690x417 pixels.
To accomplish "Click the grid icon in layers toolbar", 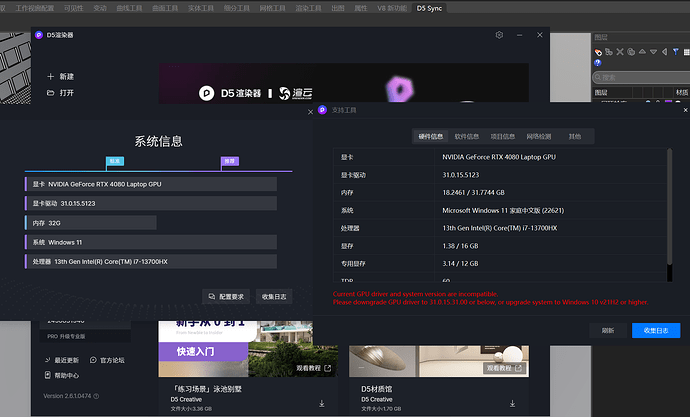I will [686, 52].
